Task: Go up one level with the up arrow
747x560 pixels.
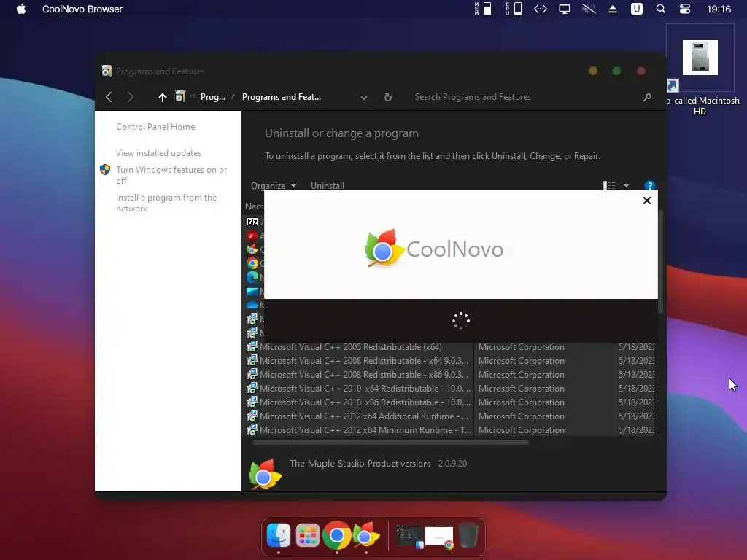Action: pos(163,97)
